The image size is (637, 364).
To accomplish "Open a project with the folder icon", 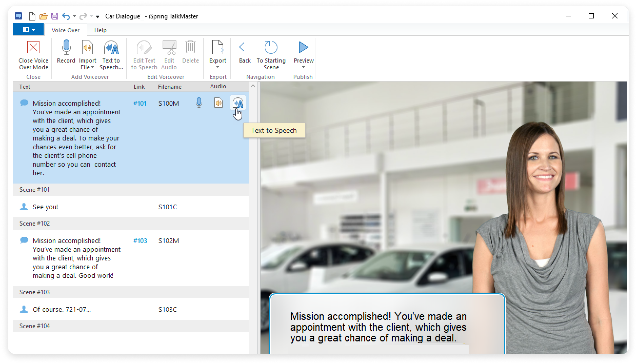I will point(43,16).
